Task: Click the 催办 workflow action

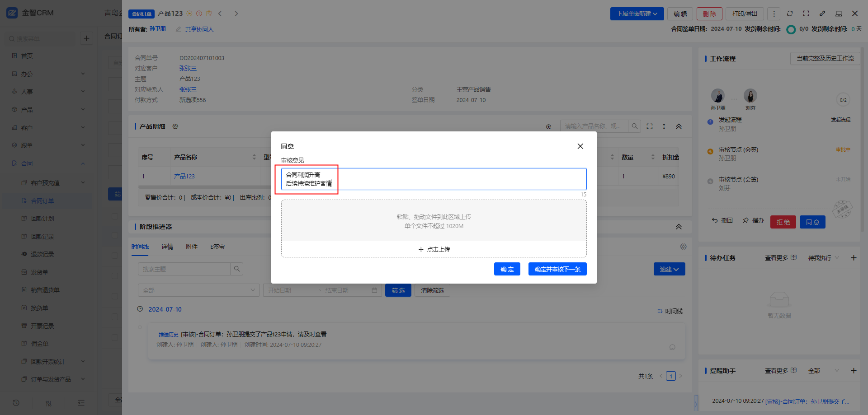Action: pyautogui.click(x=753, y=220)
